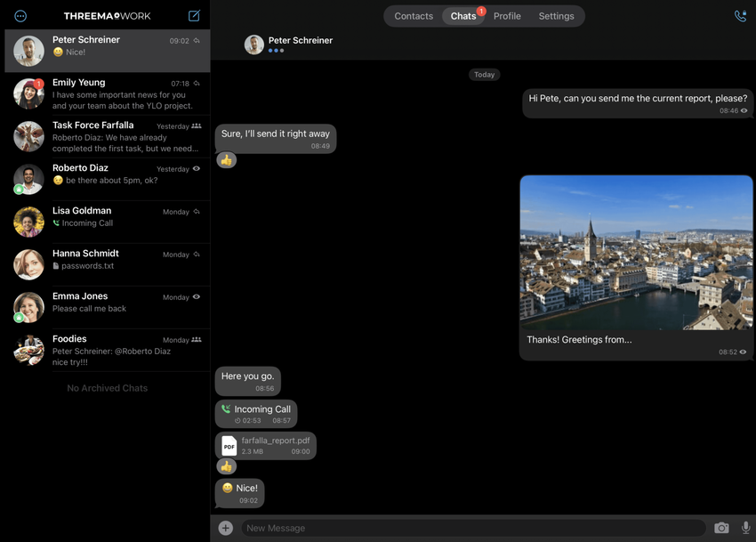Select the Chats tab

coord(463,16)
